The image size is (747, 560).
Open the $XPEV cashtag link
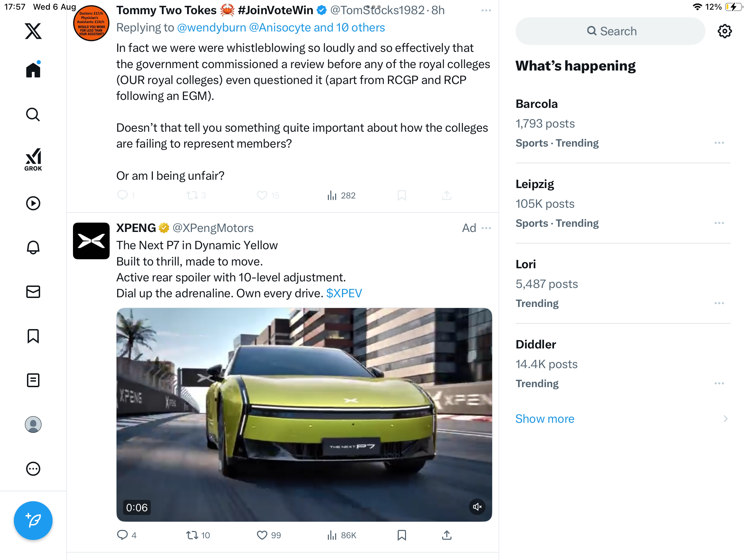click(x=344, y=293)
